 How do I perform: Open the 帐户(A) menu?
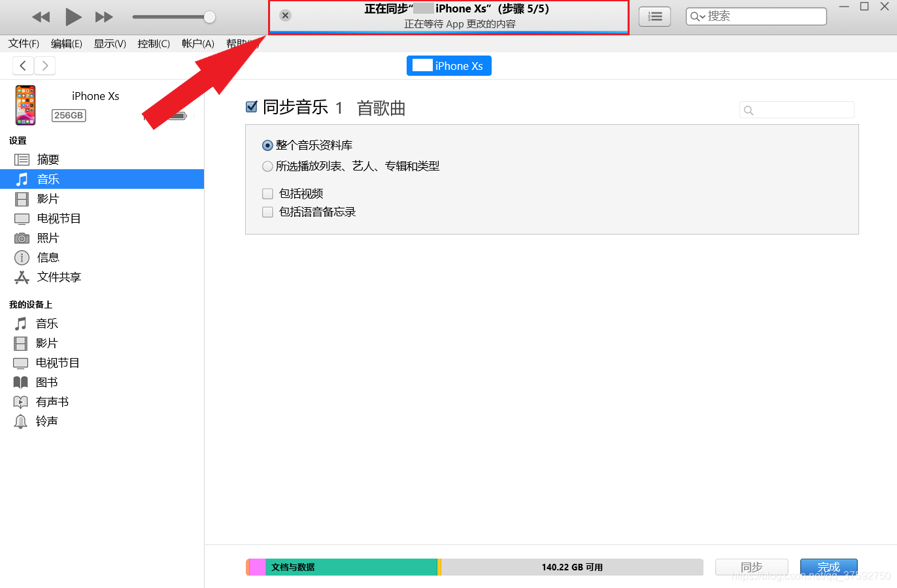click(198, 43)
